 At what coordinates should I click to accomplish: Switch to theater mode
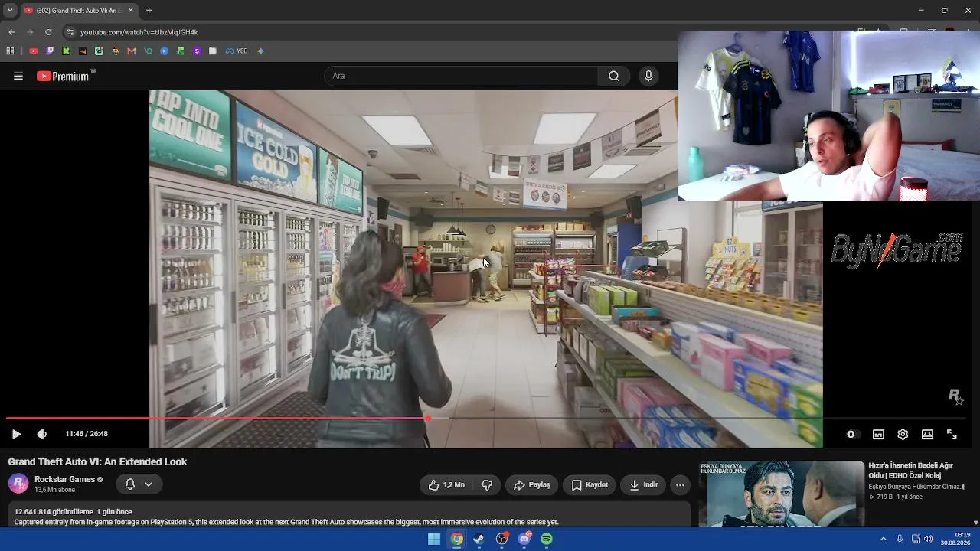pos(927,434)
